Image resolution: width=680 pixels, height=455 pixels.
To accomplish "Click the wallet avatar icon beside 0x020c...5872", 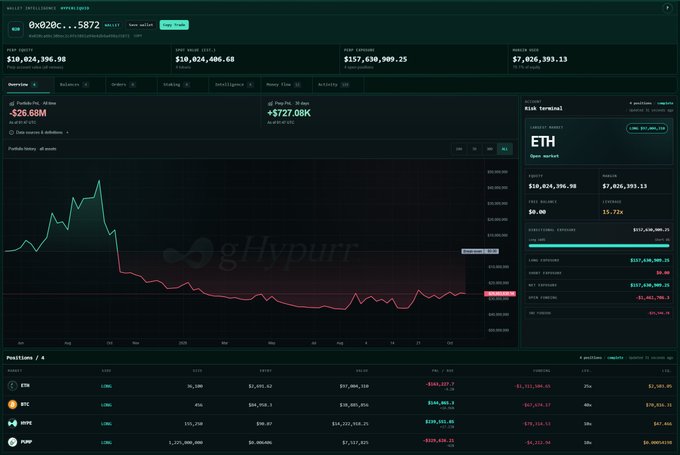I will point(16,29).
